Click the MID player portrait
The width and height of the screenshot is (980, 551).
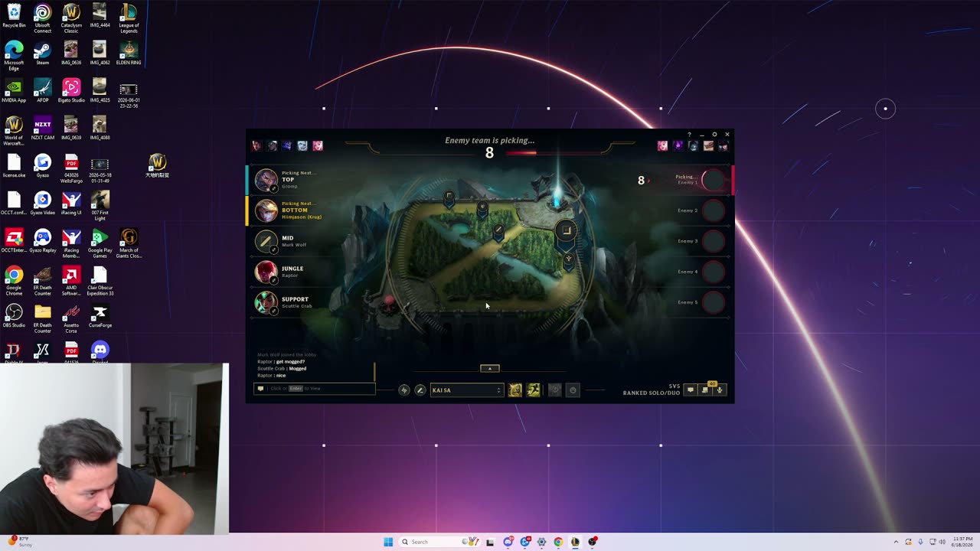(x=266, y=241)
